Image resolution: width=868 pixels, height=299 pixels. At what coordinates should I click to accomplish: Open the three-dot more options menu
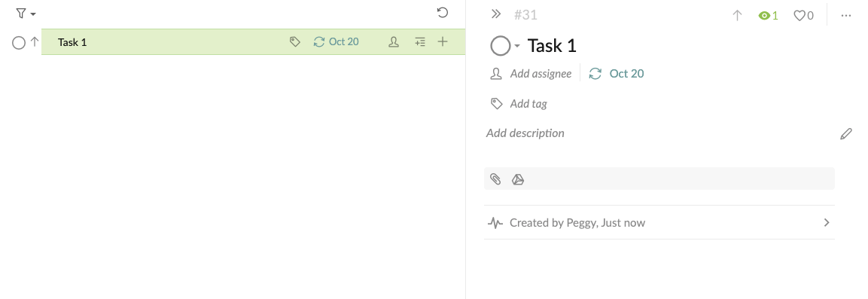click(x=846, y=16)
